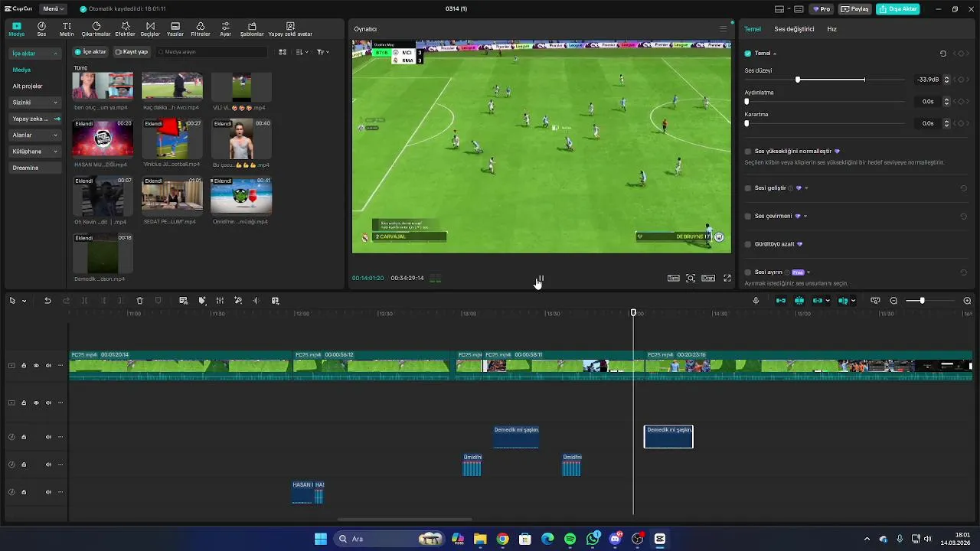Viewport: 980px width, 551px height.
Task: Click the player options hamburger menu
Action: [x=723, y=29]
